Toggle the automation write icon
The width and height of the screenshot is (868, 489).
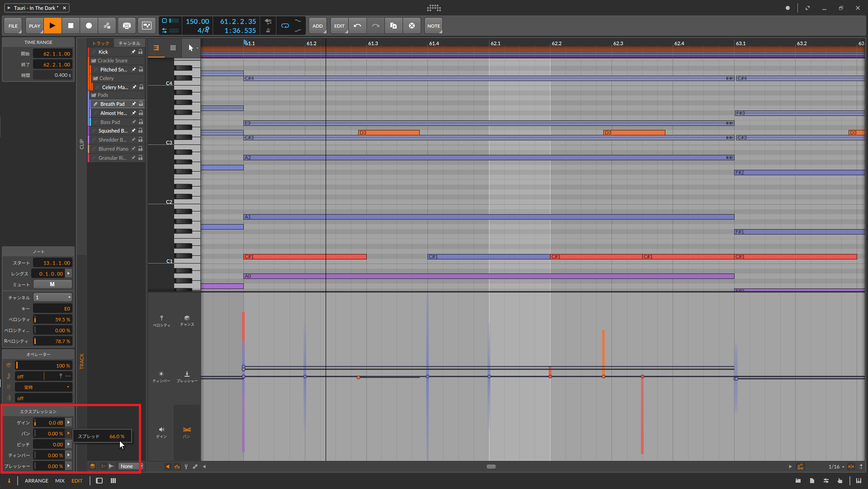(x=107, y=26)
